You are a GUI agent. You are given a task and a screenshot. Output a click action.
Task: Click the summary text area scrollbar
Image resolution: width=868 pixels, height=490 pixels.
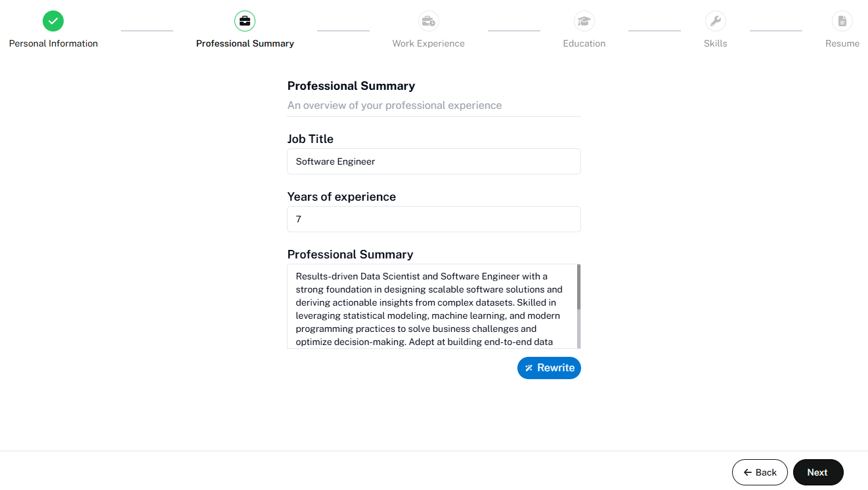(x=578, y=287)
